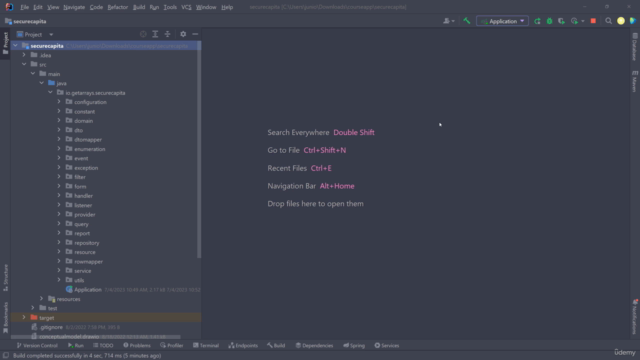The height and width of the screenshot is (360, 640).
Task: Expand the configuration package
Action: point(59,102)
